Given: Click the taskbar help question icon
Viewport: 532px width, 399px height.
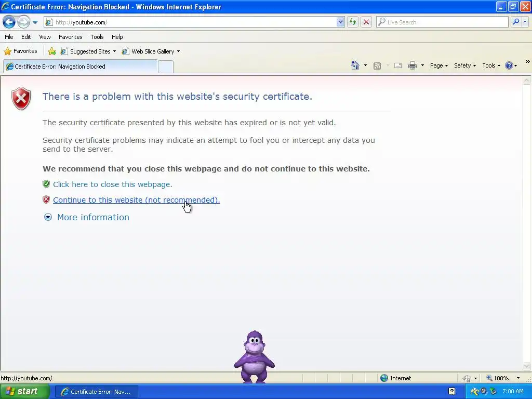Looking at the screenshot, I should (451, 391).
